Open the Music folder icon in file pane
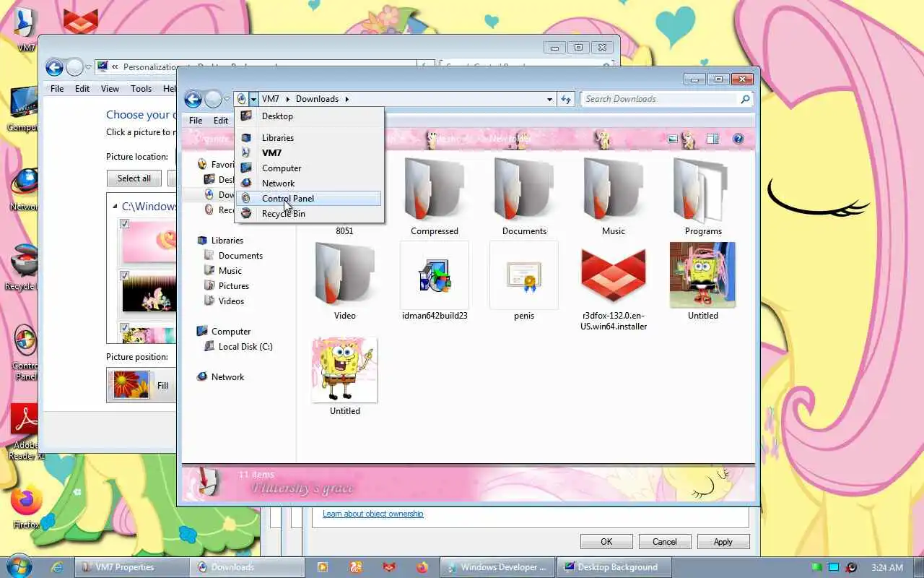The width and height of the screenshot is (924, 578). pyautogui.click(x=614, y=189)
